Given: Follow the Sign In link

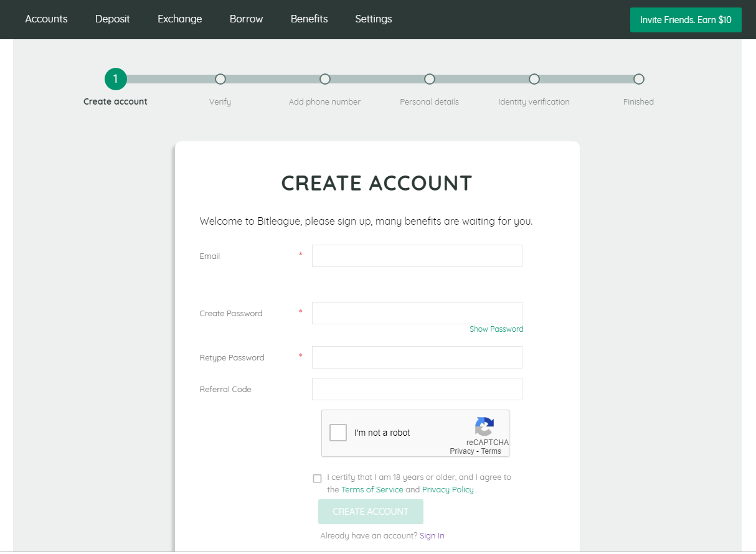Looking at the screenshot, I should (432, 536).
